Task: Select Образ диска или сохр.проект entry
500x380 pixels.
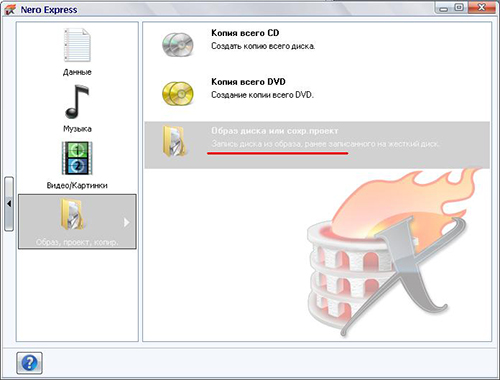Action: (317, 145)
